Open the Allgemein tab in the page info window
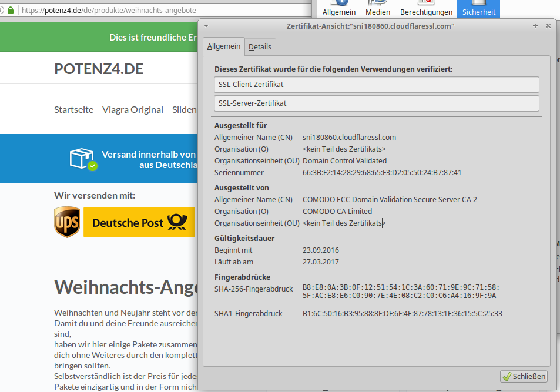The height and width of the screenshot is (392, 560). coord(339,9)
